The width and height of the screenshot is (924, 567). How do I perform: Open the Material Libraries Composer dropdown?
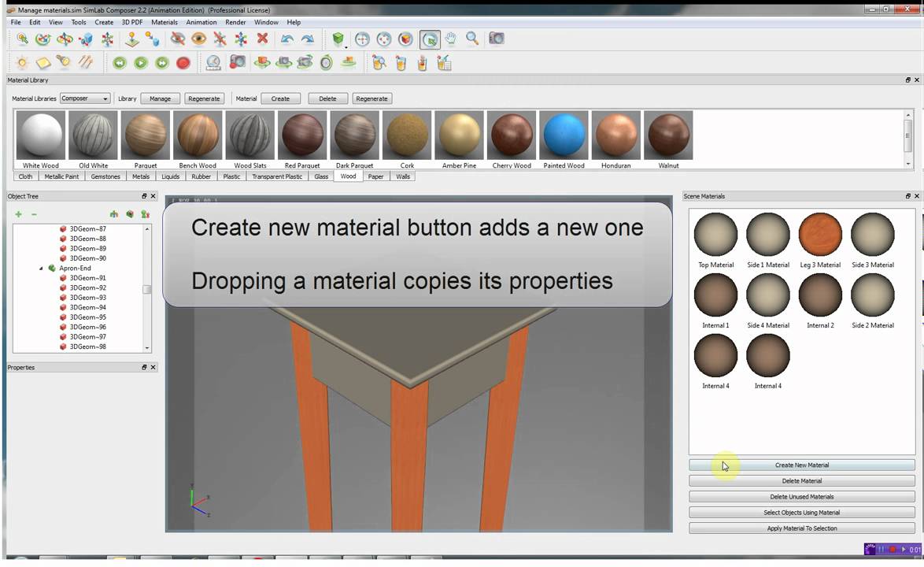pyautogui.click(x=85, y=98)
